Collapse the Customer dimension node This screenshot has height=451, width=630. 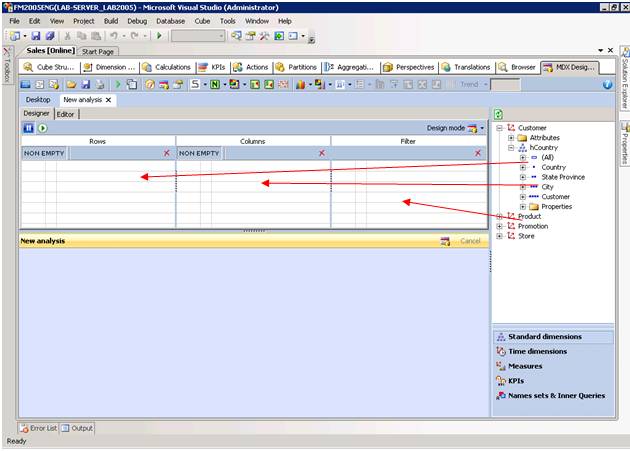point(499,128)
